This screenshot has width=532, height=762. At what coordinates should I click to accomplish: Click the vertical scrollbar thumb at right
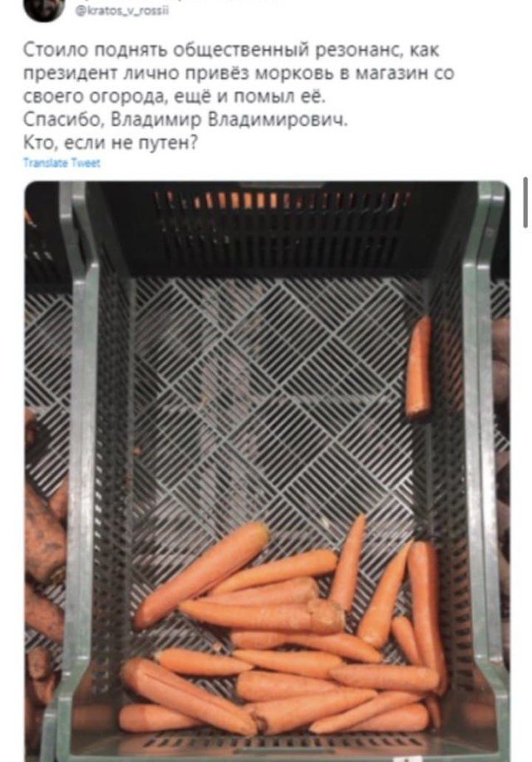coord(525,202)
